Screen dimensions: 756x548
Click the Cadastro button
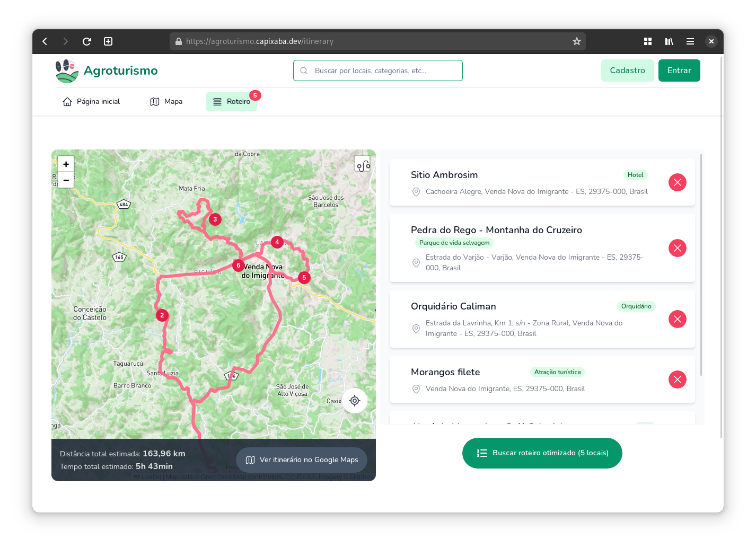(627, 70)
